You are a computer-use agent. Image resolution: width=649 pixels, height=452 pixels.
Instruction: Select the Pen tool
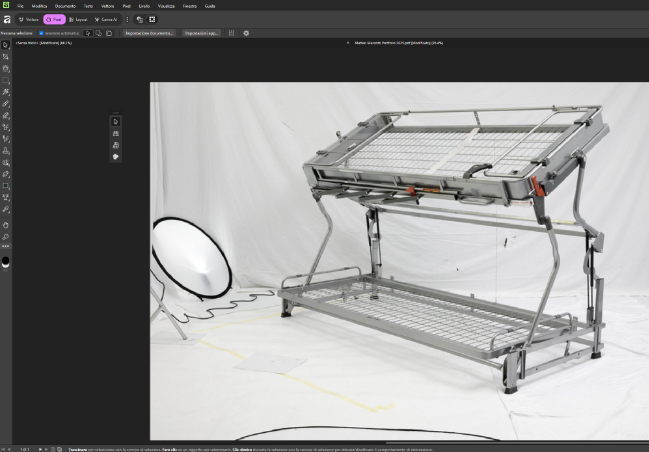click(x=5, y=174)
